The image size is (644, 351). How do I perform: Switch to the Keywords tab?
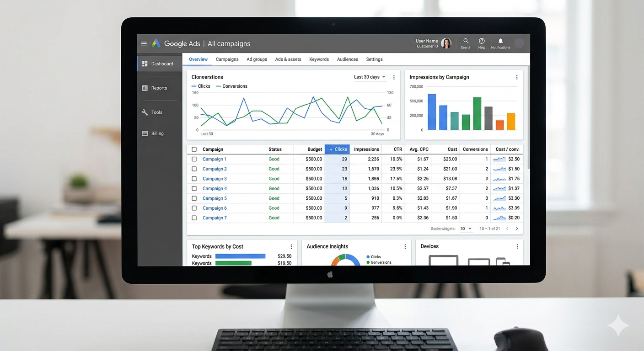pyautogui.click(x=319, y=59)
